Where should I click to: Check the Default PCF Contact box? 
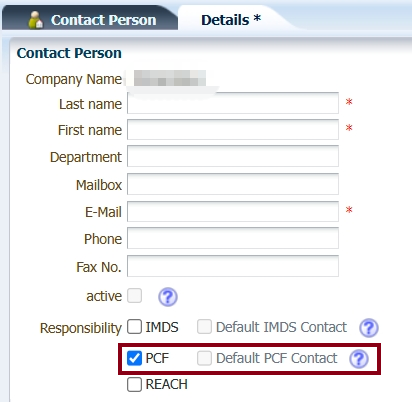coord(204,358)
